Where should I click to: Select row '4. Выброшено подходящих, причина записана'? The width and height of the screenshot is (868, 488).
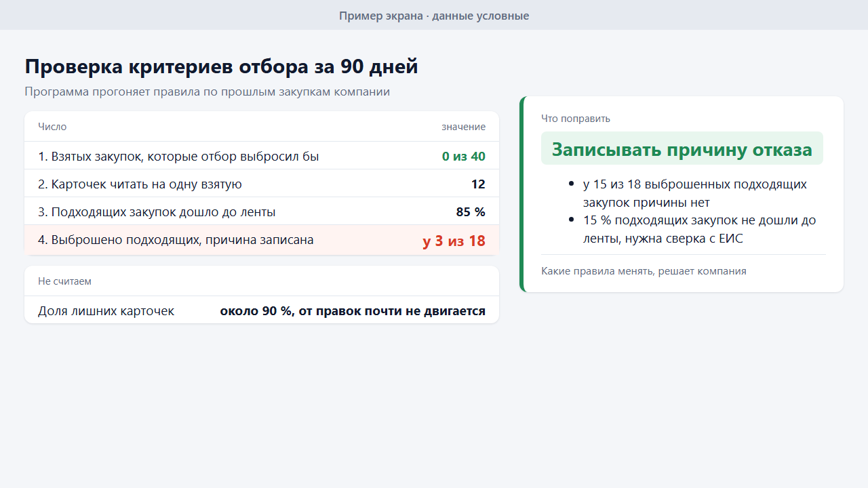262,240
